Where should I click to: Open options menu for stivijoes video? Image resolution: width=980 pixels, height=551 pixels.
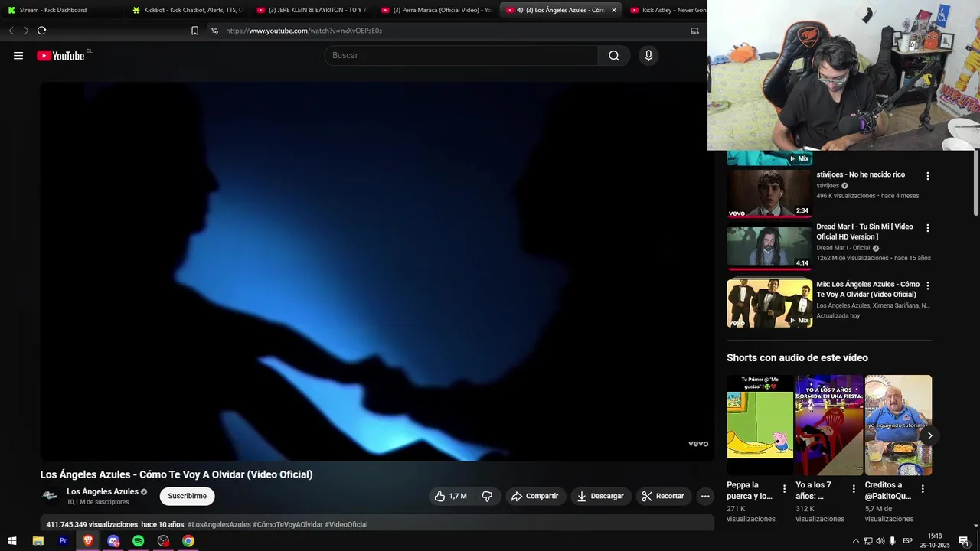(928, 176)
